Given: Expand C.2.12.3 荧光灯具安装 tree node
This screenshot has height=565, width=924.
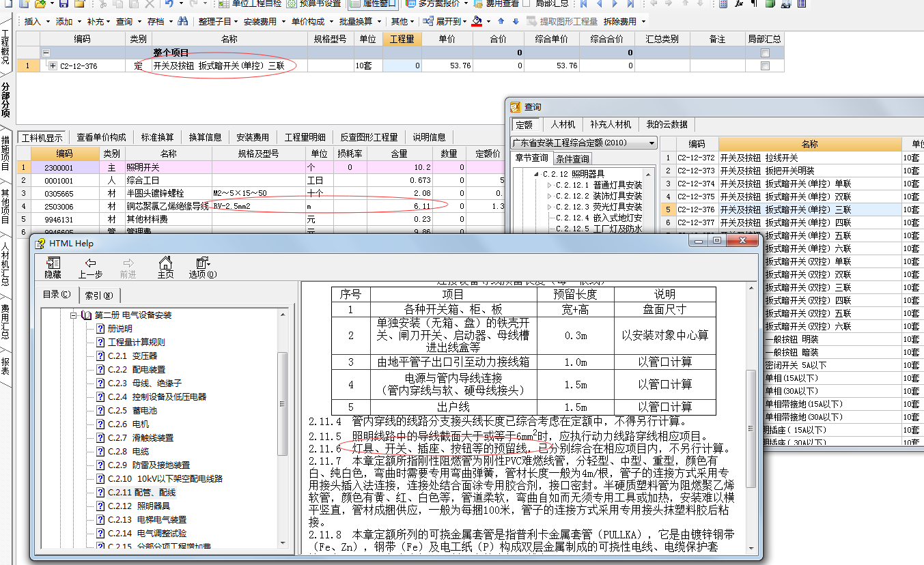Looking at the screenshot, I should (x=549, y=207).
